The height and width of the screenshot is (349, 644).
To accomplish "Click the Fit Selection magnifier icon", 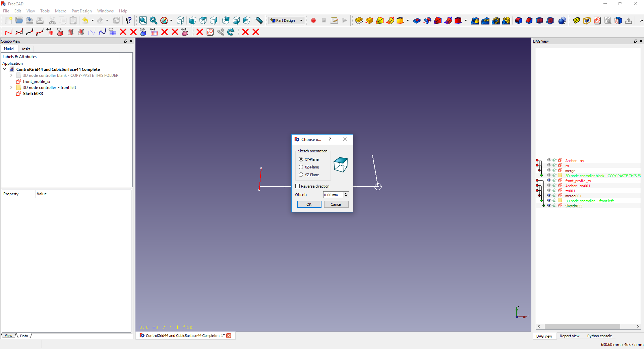I will point(154,20).
